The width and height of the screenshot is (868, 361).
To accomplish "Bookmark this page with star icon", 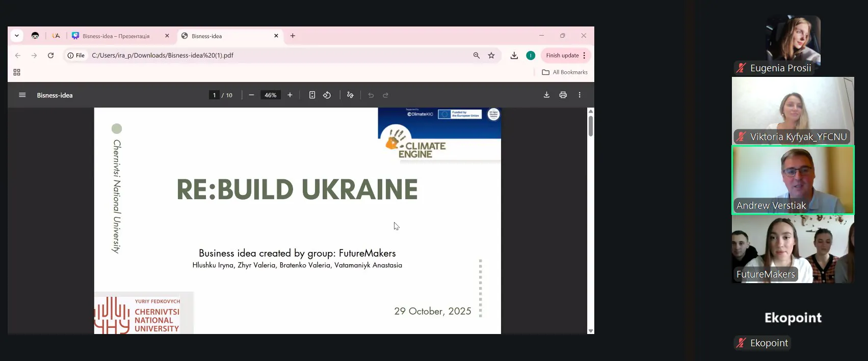I will (x=491, y=55).
